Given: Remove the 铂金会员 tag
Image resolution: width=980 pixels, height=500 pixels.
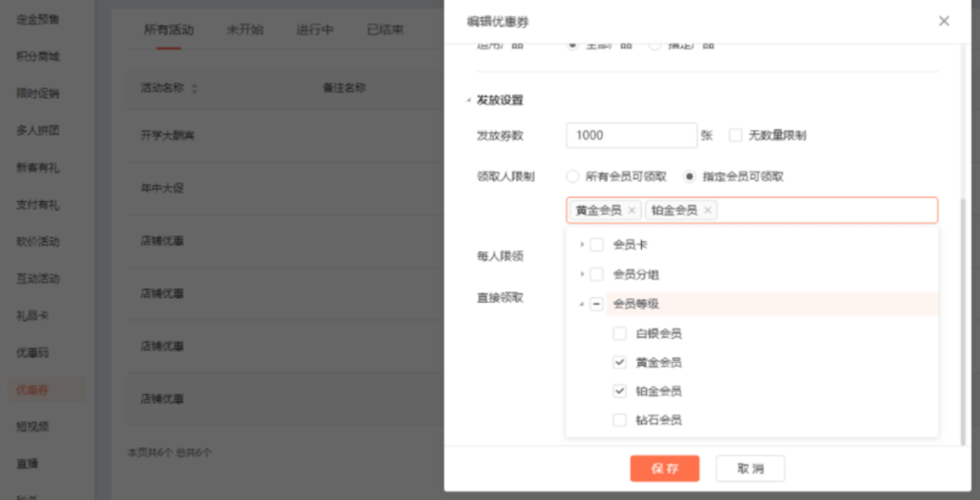Looking at the screenshot, I should (708, 211).
